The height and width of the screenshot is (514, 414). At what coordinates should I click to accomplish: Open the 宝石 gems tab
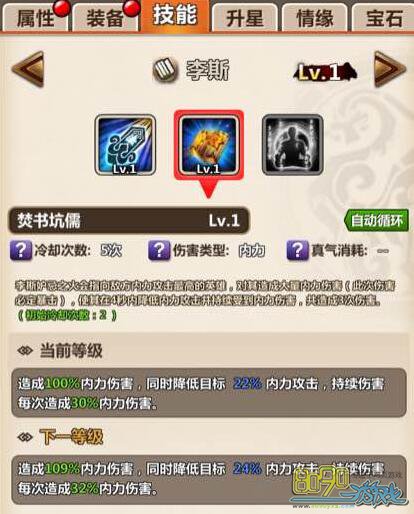tap(383, 18)
